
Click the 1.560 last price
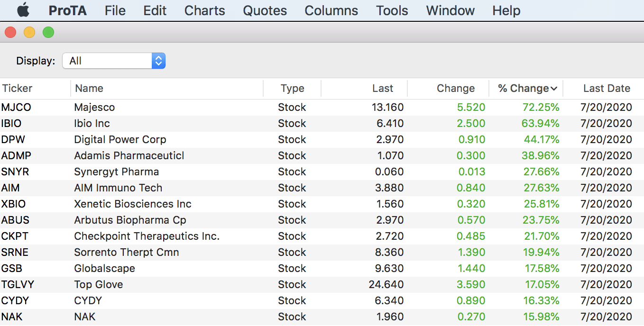[389, 204]
